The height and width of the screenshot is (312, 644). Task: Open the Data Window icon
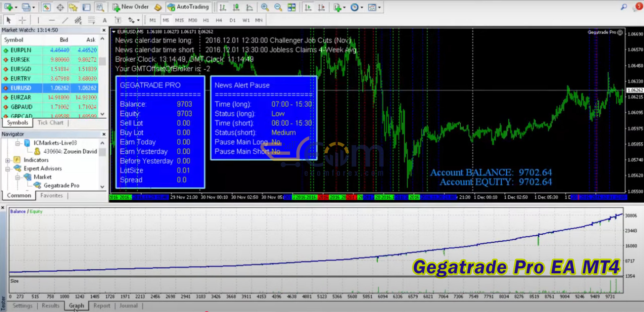(60, 7)
